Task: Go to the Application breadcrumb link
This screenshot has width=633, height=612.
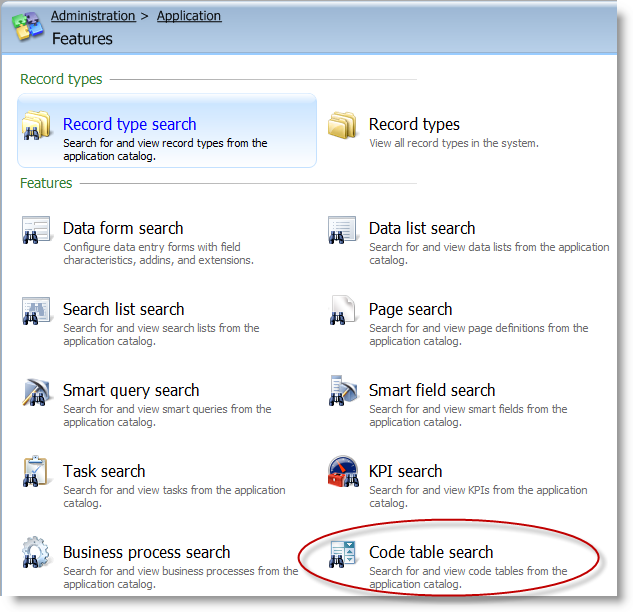Action: click(x=189, y=16)
